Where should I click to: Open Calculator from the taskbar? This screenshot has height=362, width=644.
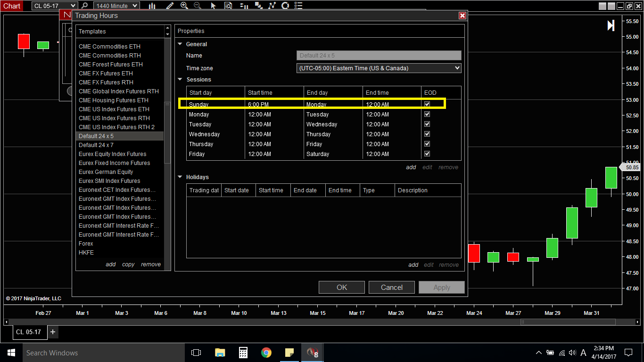coord(243,353)
